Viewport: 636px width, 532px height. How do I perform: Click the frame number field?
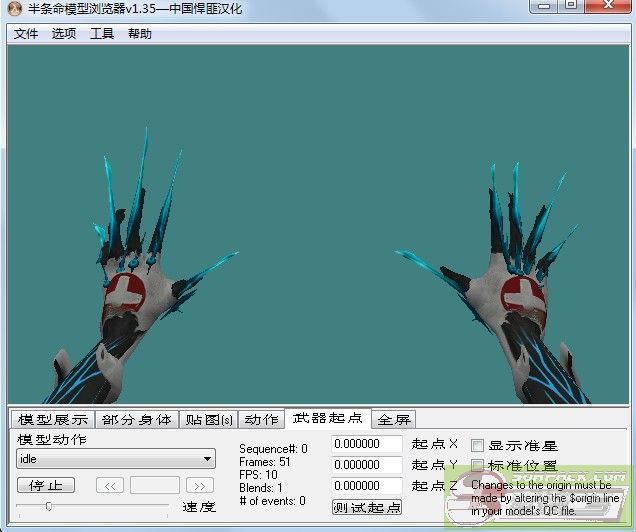tap(155, 485)
